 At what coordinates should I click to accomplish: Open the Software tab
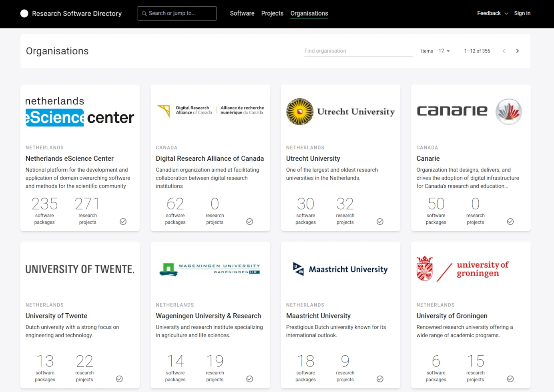pos(242,14)
